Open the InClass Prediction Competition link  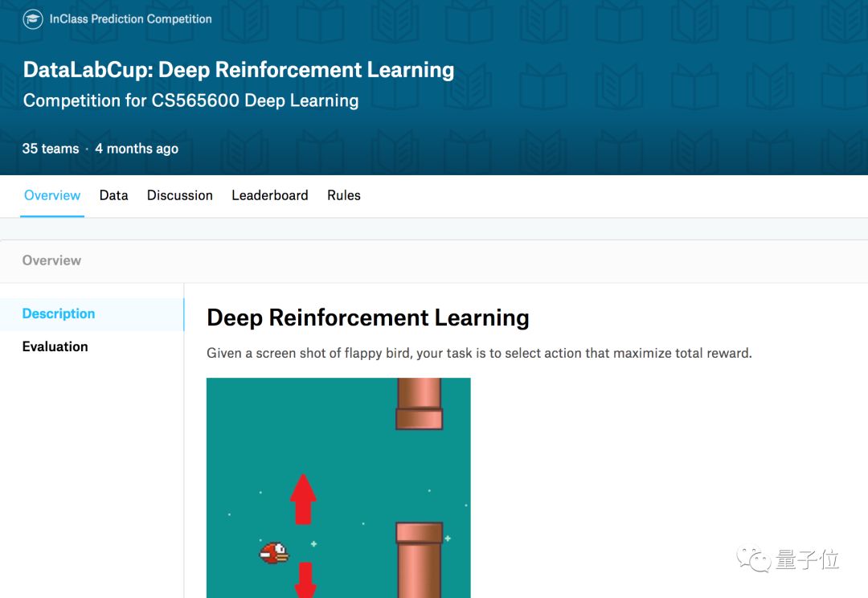pyautogui.click(x=131, y=18)
